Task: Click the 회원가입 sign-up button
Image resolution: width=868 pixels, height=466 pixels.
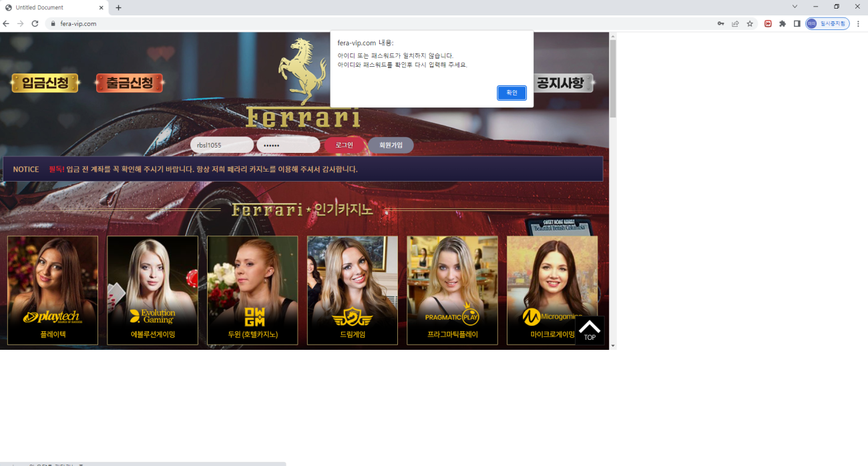Action: click(391, 145)
